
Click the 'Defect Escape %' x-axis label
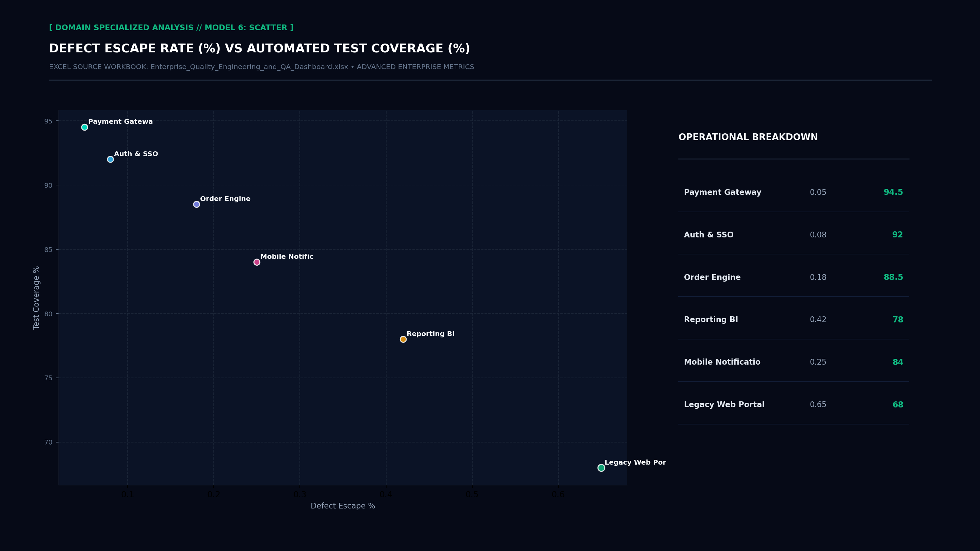(x=343, y=506)
